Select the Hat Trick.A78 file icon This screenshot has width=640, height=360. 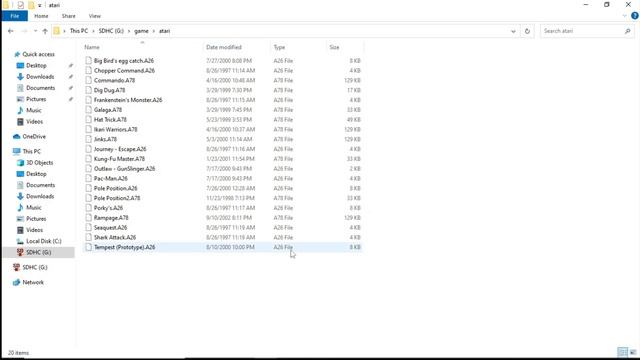point(88,119)
